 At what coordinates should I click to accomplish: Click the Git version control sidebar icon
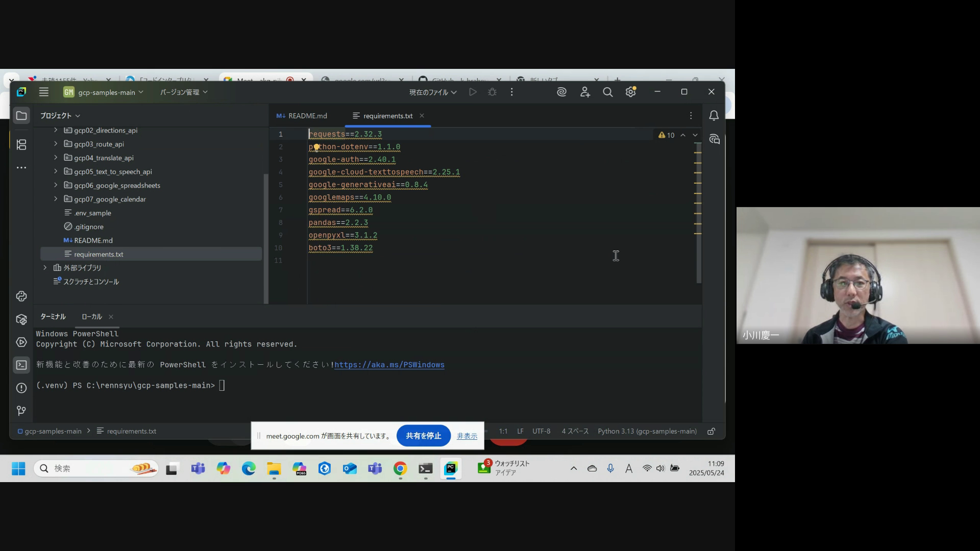pos(21,411)
